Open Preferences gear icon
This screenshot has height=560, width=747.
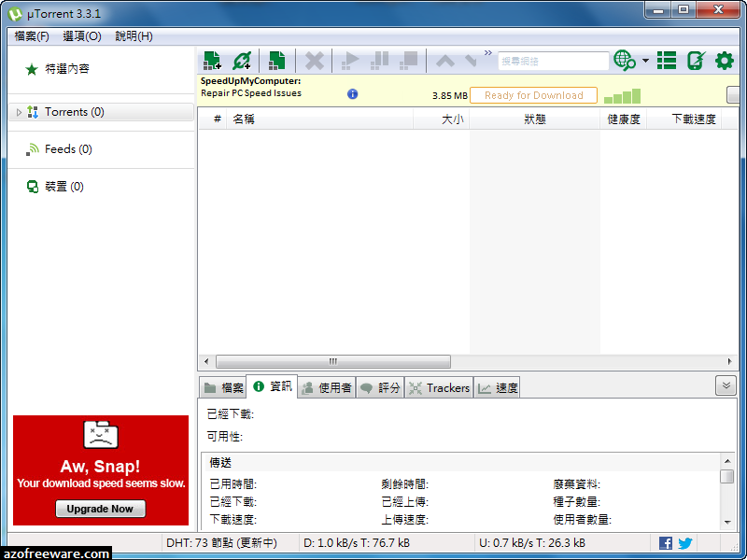(725, 61)
